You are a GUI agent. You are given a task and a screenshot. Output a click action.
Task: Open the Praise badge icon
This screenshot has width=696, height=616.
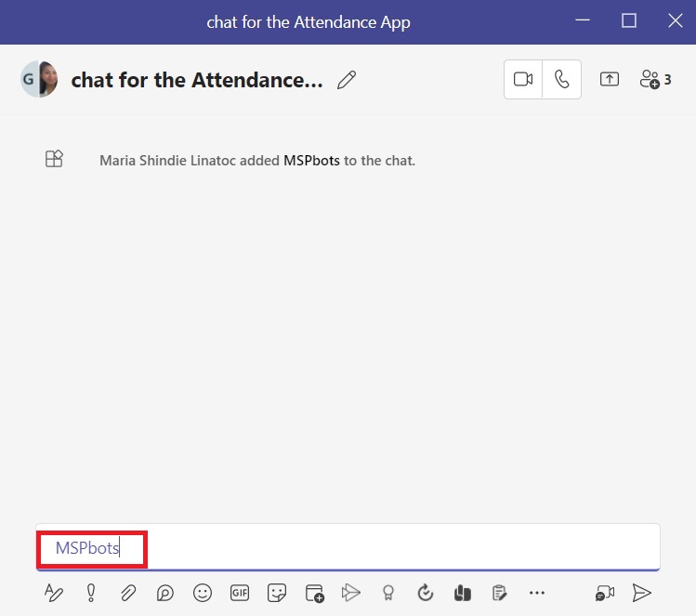pyautogui.click(x=388, y=593)
